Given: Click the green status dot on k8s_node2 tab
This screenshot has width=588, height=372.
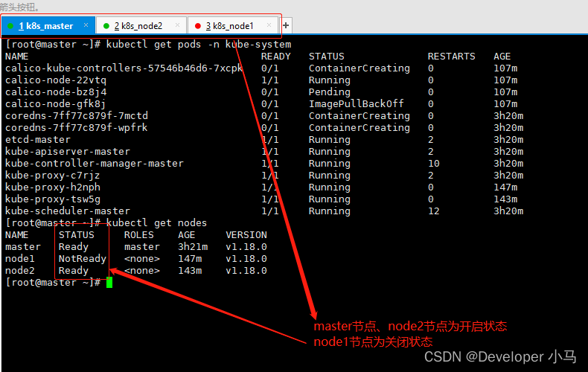Looking at the screenshot, I should (x=106, y=26).
